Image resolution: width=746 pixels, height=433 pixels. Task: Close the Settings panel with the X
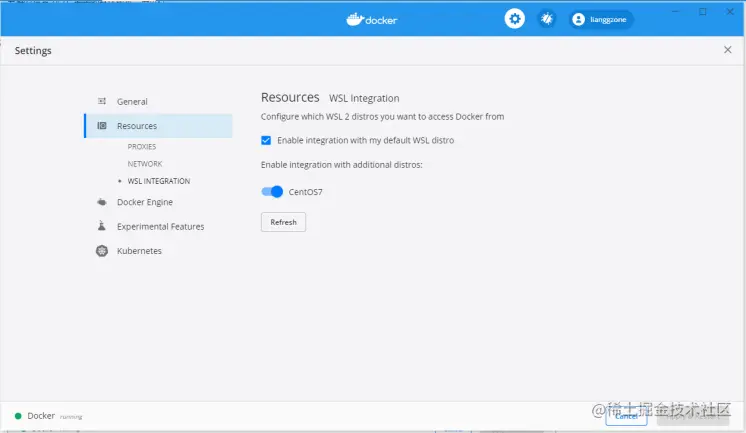(x=727, y=49)
